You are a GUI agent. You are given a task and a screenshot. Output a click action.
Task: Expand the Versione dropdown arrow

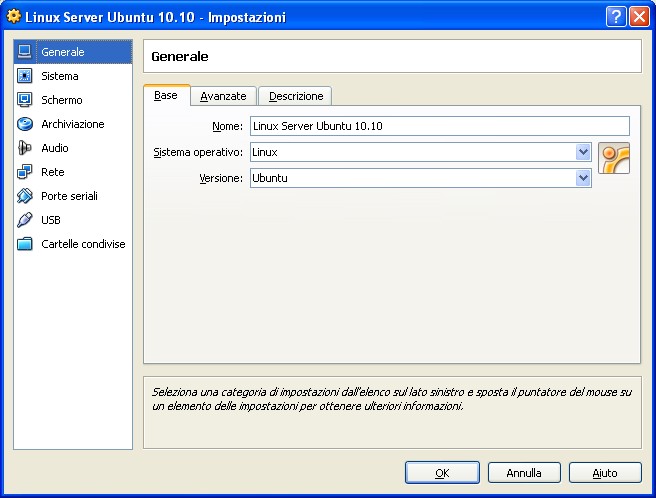tap(583, 178)
